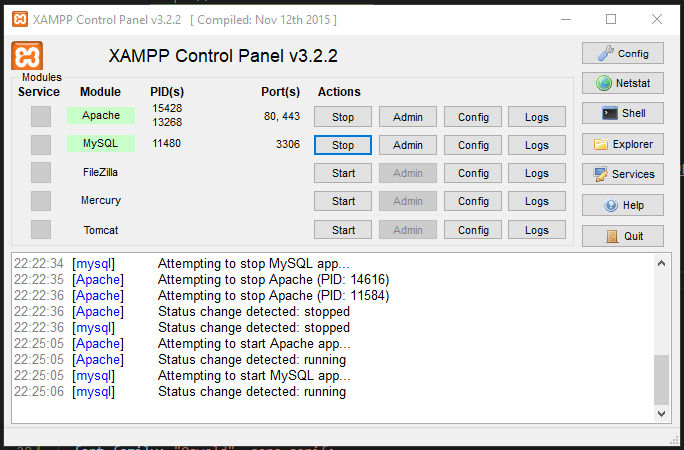View Tomcat Logs
This screenshot has height=450, width=684.
(537, 230)
